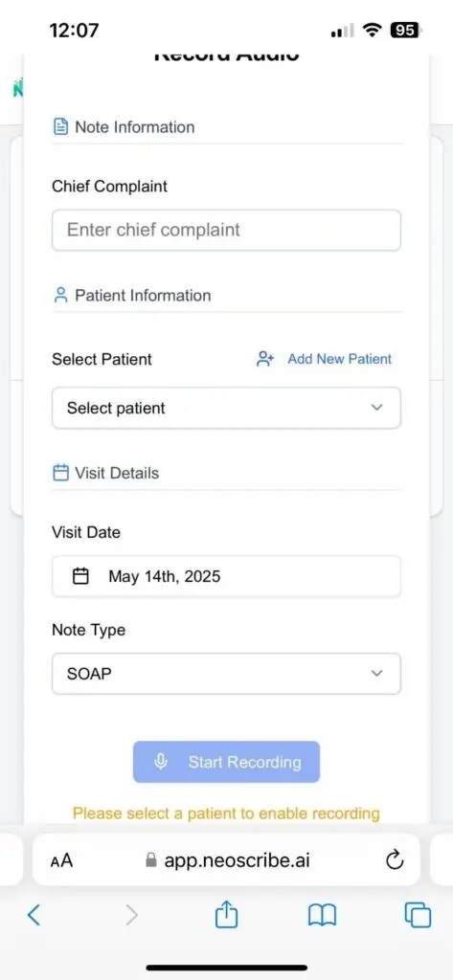Image resolution: width=453 pixels, height=980 pixels.
Task: Click the add-person icon beside Add New Patient
Action: (265, 360)
